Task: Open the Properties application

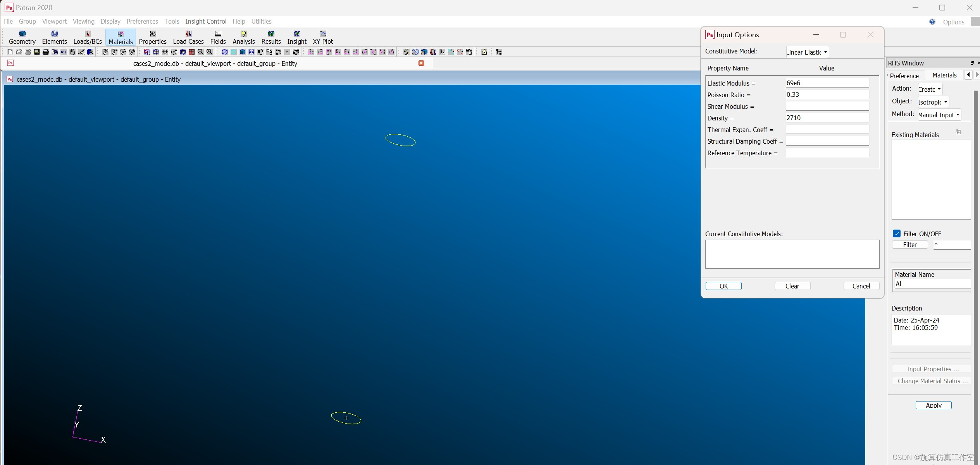Action: (153, 37)
